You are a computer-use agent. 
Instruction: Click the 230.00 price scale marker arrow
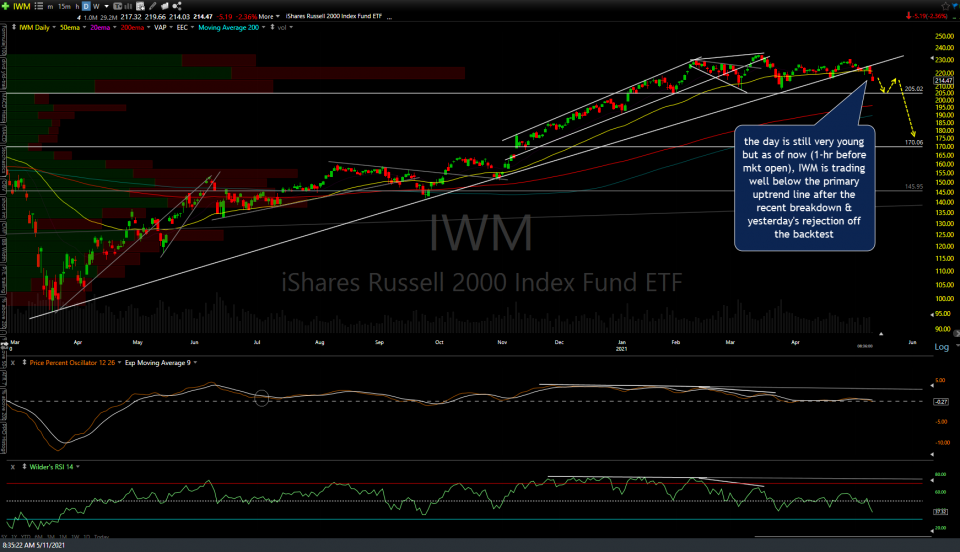pyautogui.click(x=933, y=60)
